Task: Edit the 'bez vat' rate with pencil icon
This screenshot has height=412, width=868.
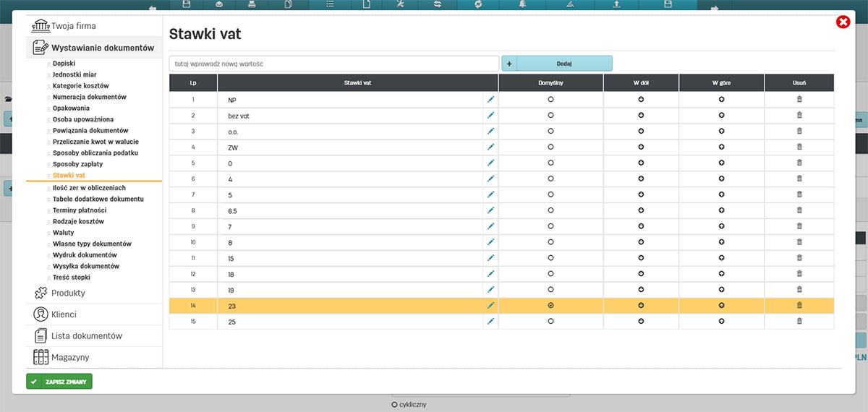Action: coord(490,115)
